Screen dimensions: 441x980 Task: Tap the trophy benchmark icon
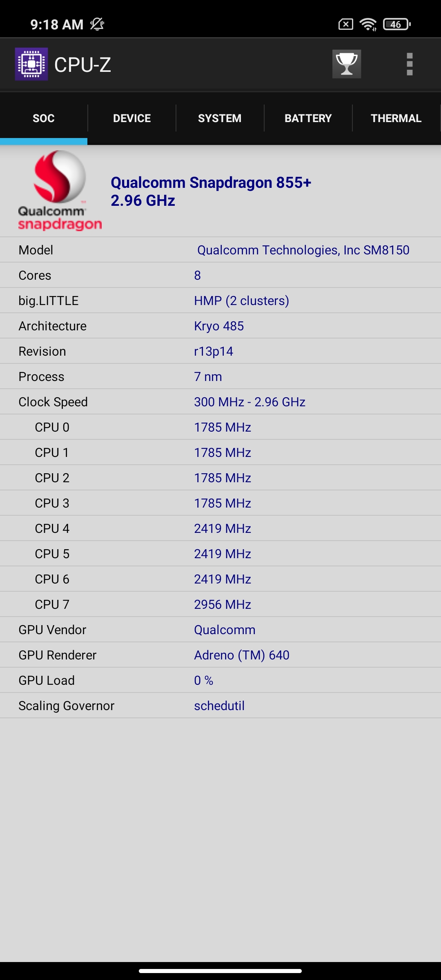click(346, 64)
